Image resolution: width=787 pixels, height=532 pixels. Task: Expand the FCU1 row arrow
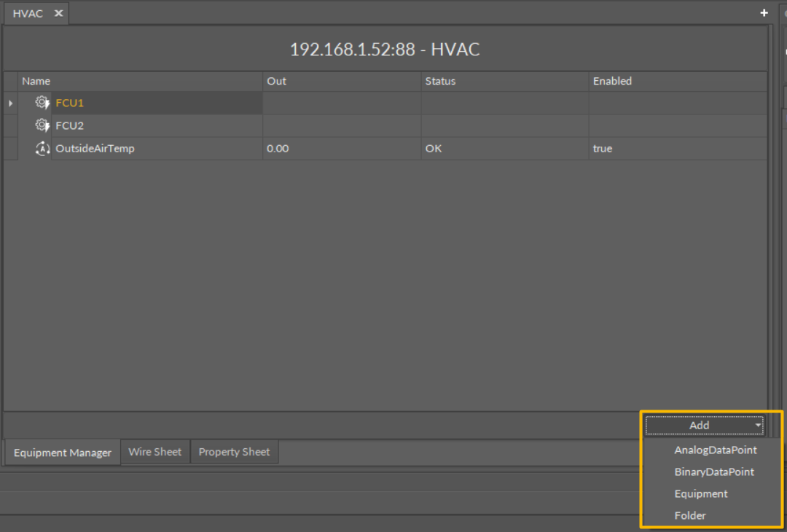[x=10, y=103]
